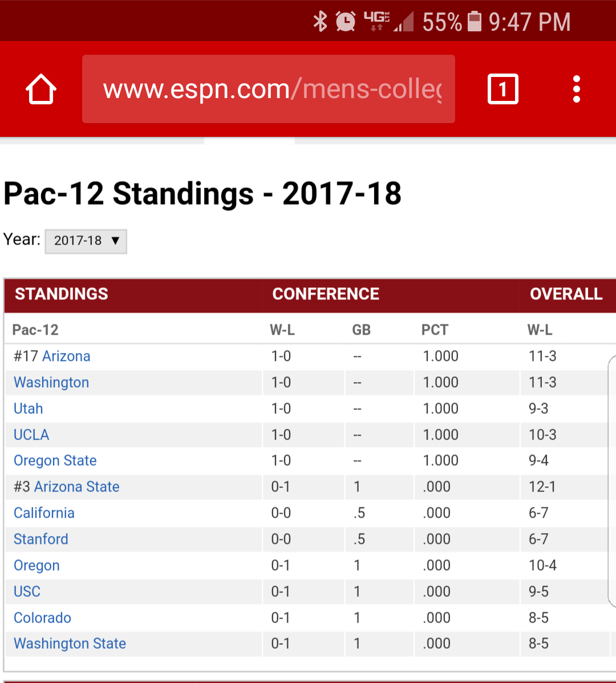Open the Colorado team link
Viewport: 616px width, 683px height.
coord(42,617)
